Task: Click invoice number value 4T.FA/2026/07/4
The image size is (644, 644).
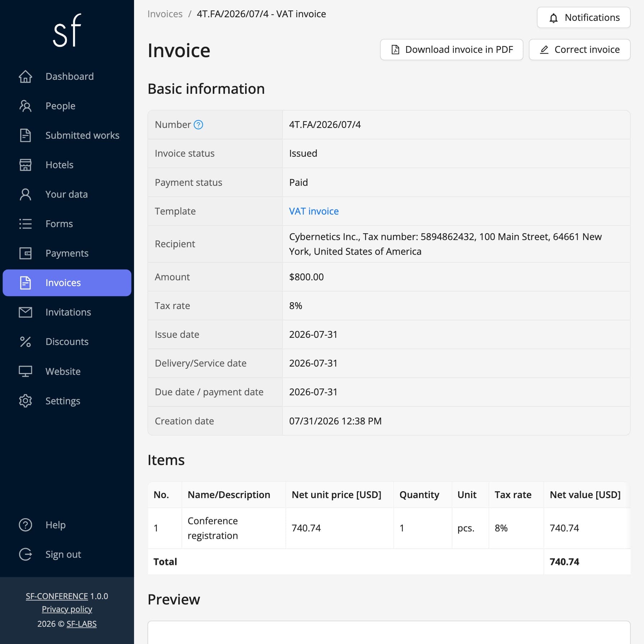Action: coord(325,125)
